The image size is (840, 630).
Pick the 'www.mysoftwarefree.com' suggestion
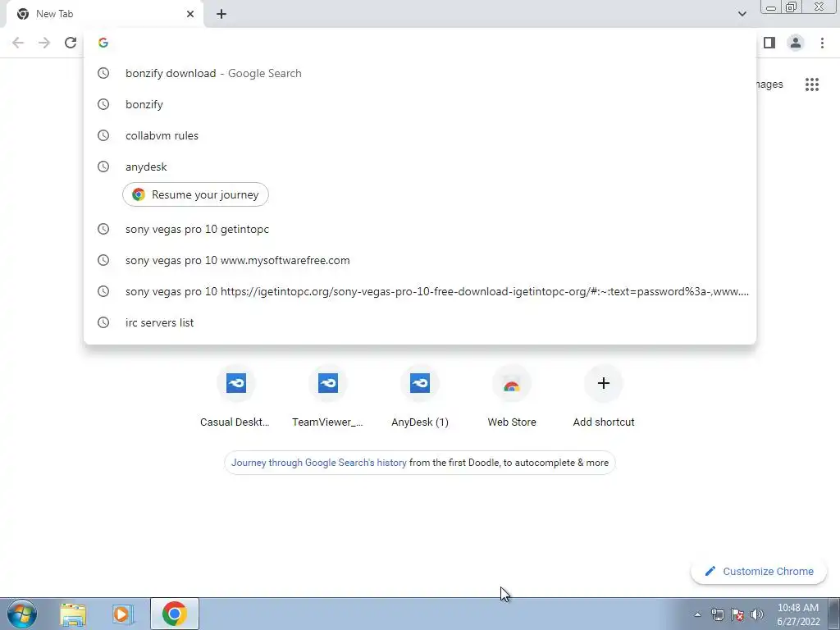(x=420, y=260)
